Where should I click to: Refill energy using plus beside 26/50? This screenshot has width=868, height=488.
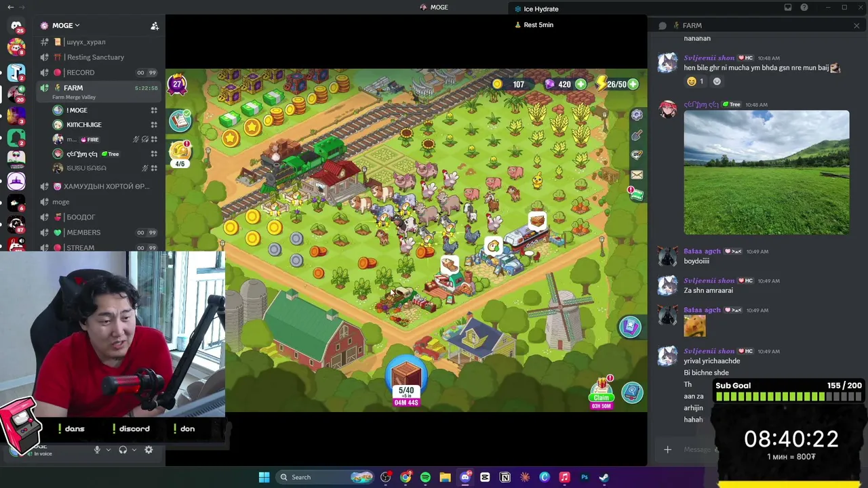pos(633,85)
